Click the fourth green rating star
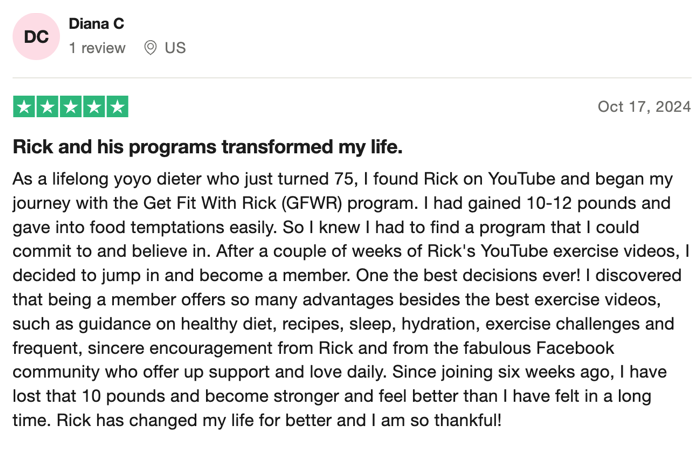Image resolution: width=700 pixels, height=450 pixels. click(x=94, y=107)
